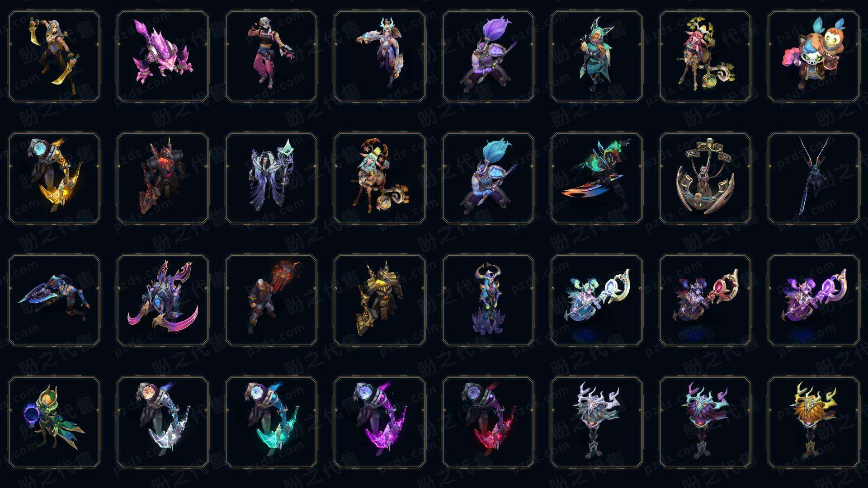Choose the blonde warrior with golden curved blades

[54, 56]
